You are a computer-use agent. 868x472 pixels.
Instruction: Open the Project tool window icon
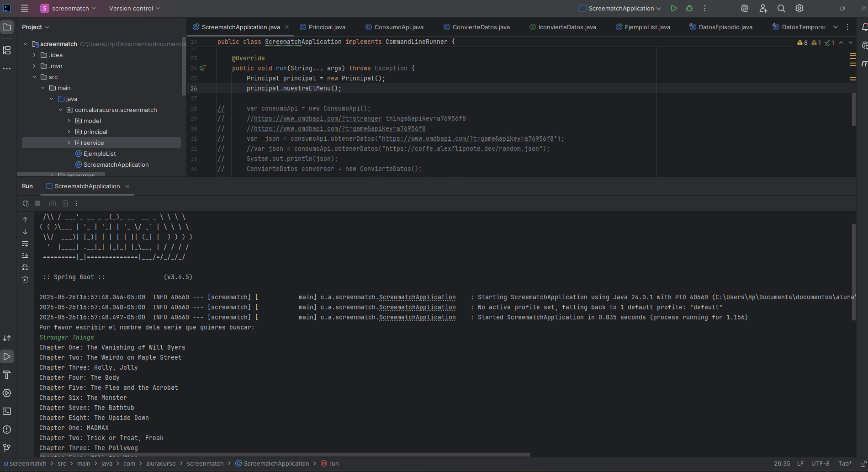7,27
